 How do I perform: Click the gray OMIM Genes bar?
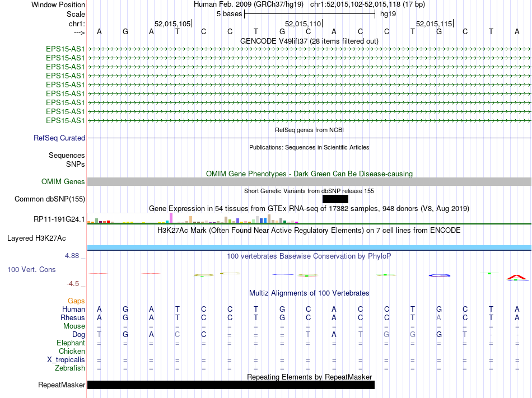click(x=309, y=182)
